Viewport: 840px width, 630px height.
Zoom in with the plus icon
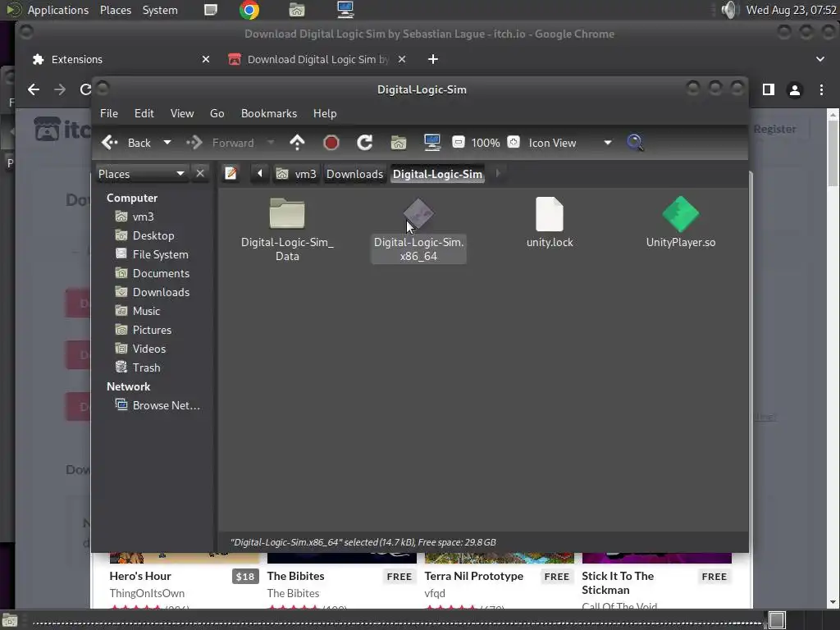tap(514, 142)
